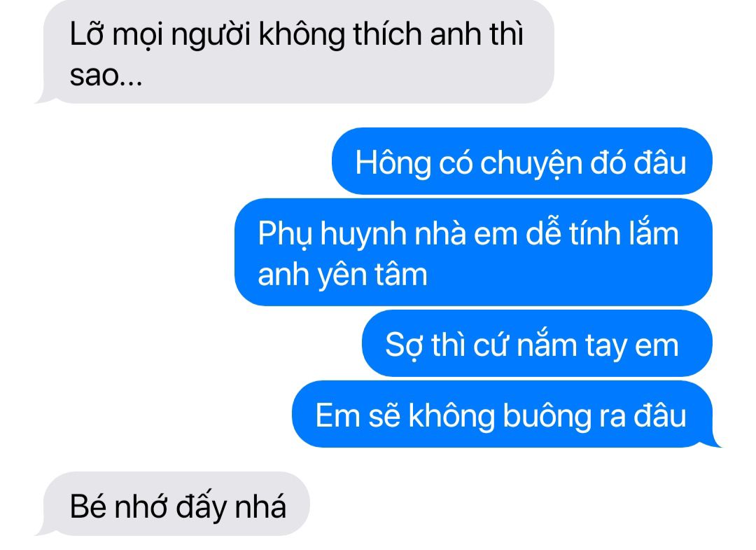Select the message 'Phụ huynh nhà em dễ tính lắm'
The image size is (756, 550).
473,252
